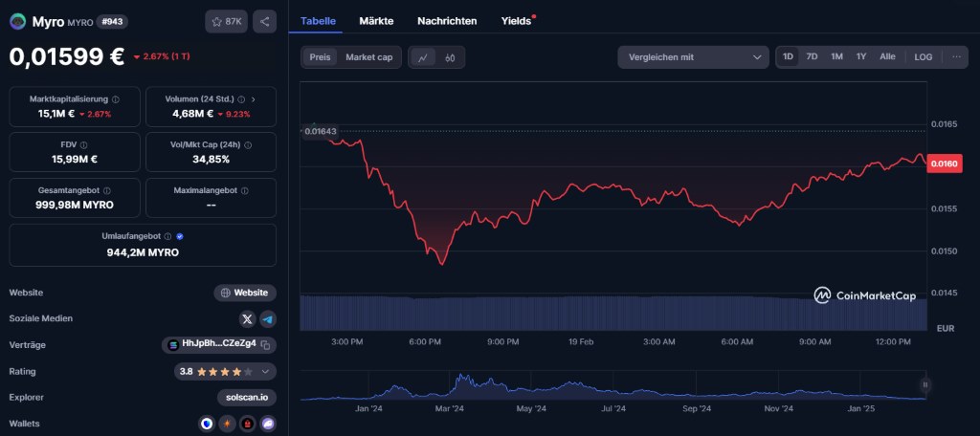Click the red 0.0160 current price label
The height and width of the screenshot is (436, 980).
tap(944, 163)
